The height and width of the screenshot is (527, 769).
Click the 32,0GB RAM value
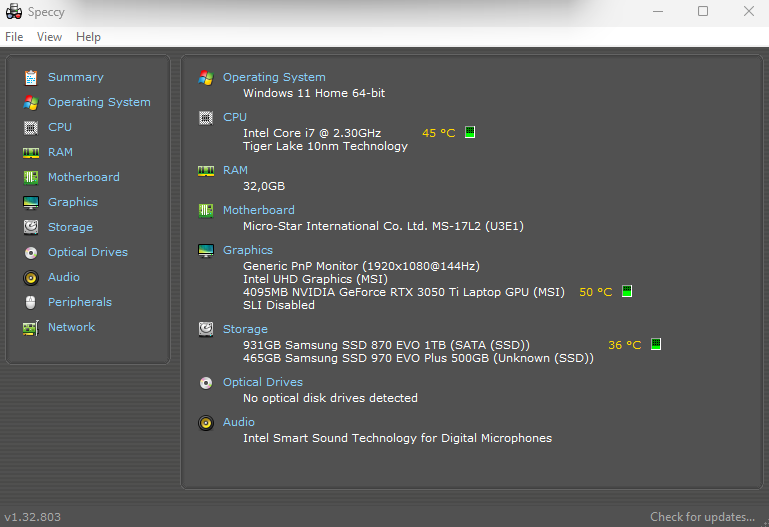click(264, 186)
